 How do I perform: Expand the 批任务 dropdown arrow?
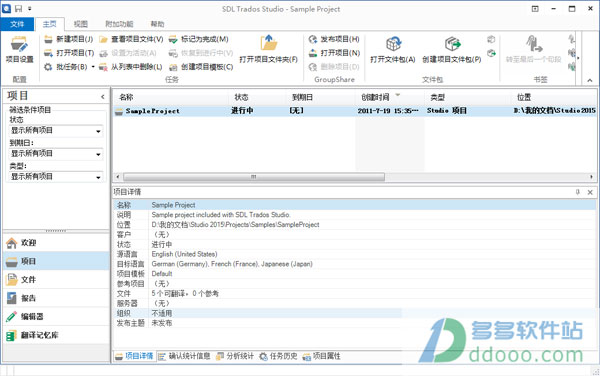pos(93,67)
